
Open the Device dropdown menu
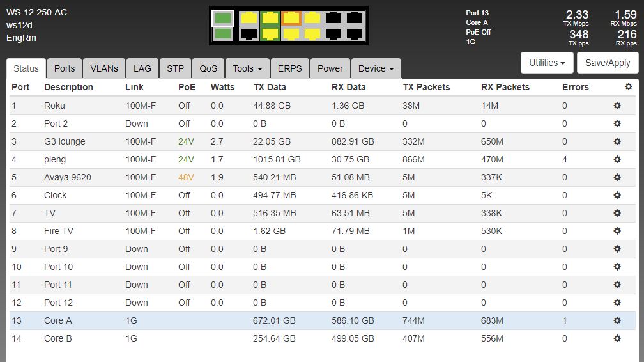pos(376,68)
